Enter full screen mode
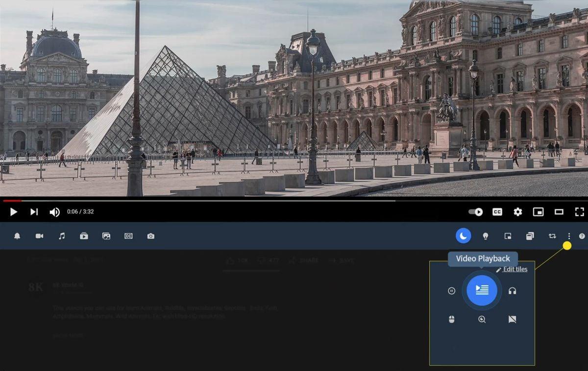The image size is (588, 371). tap(579, 212)
